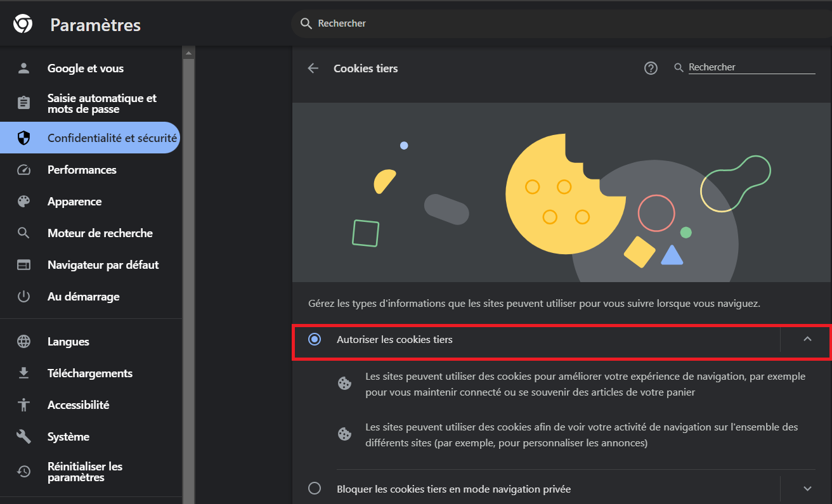The width and height of the screenshot is (832, 504).
Task: Focus the top Rechercher settings search field
Action: (x=561, y=23)
